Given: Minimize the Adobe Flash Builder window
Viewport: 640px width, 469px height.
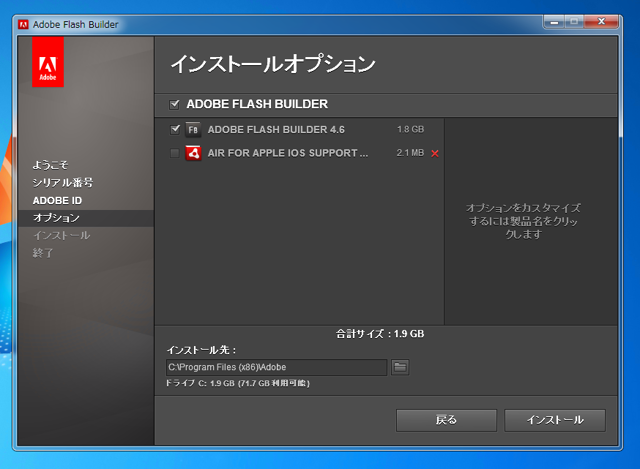Looking at the screenshot, I should pos(554,22).
